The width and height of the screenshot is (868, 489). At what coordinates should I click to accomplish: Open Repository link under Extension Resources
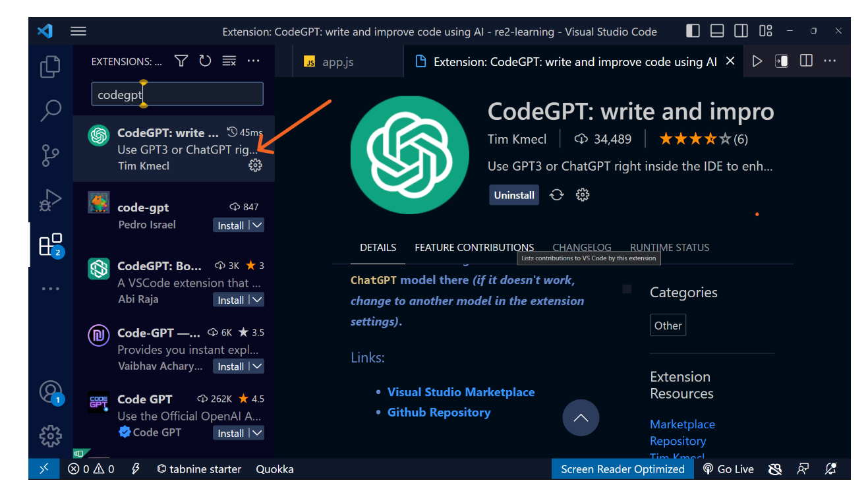click(678, 441)
